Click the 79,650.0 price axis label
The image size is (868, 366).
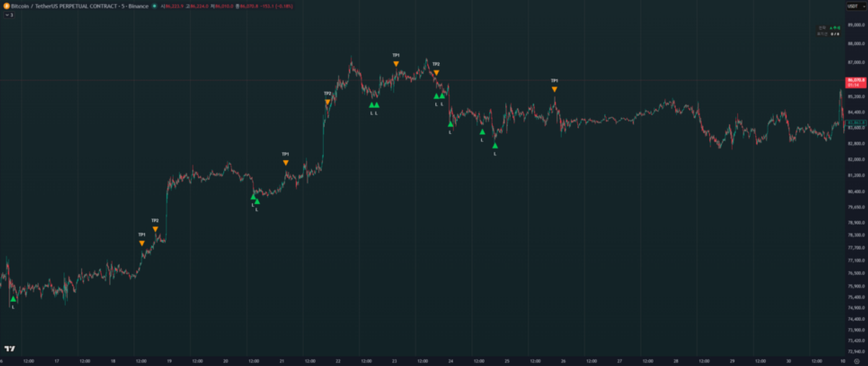click(857, 207)
